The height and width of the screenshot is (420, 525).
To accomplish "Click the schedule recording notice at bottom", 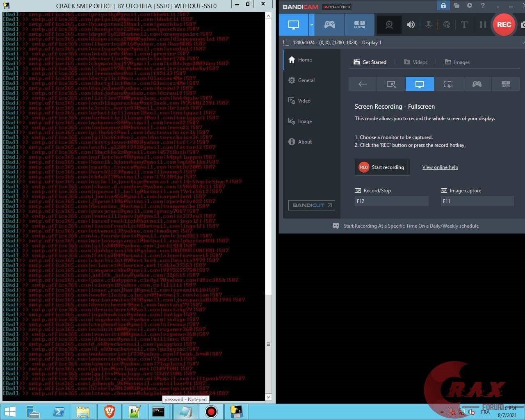I will pos(406,226).
